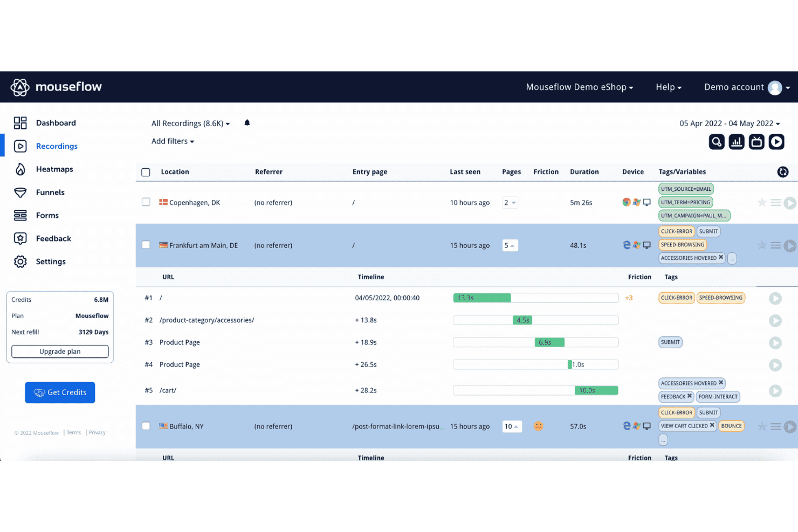Open the All Recordings (8.6K) dropdown
Screen dimensions: 798x532
point(190,123)
